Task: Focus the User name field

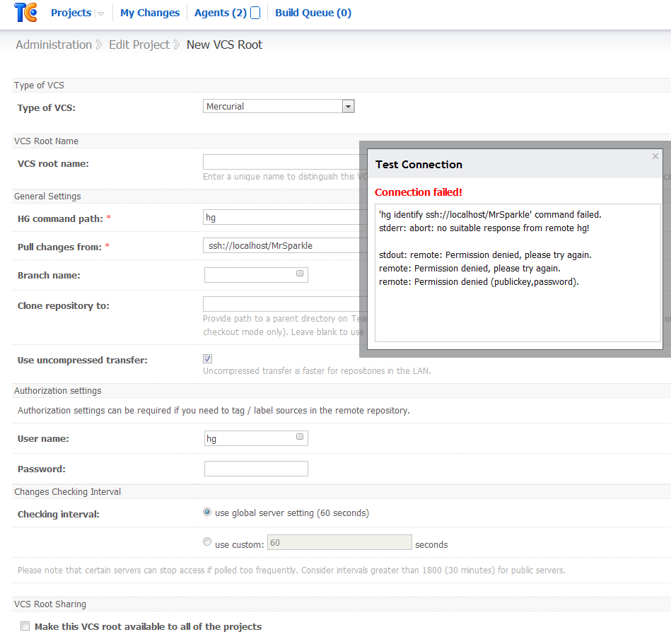Action: (x=256, y=438)
